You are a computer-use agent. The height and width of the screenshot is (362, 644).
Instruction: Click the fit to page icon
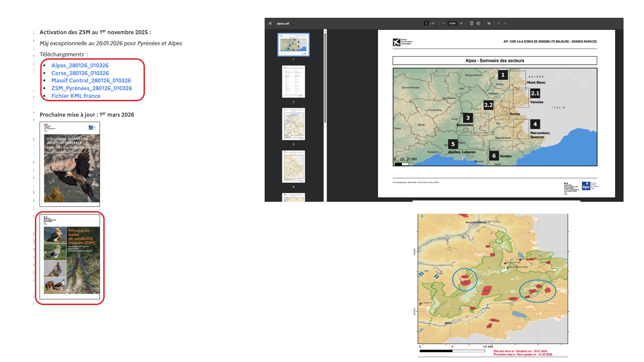[x=471, y=23]
